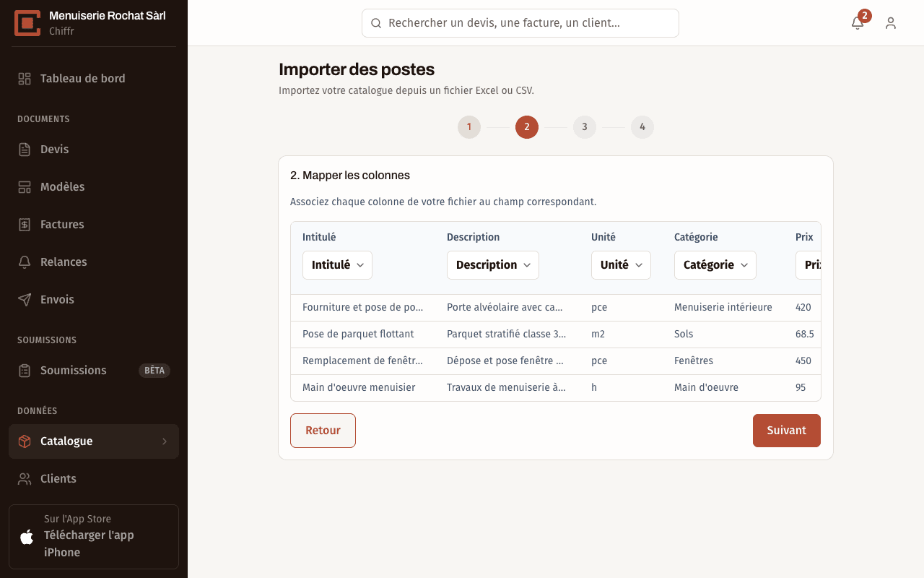Open the notifications bell
The height and width of the screenshot is (578, 924).
pyautogui.click(x=858, y=23)
